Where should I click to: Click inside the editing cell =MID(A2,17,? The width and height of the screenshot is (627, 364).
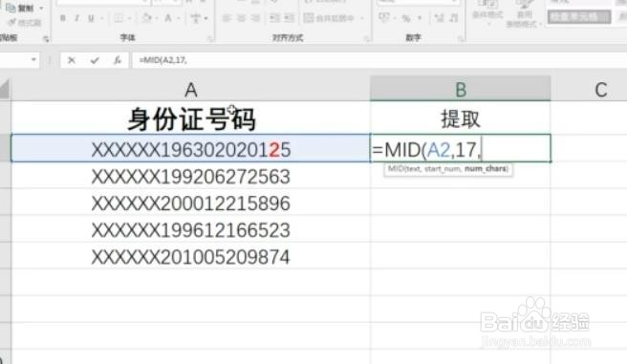tap(461, 149)
